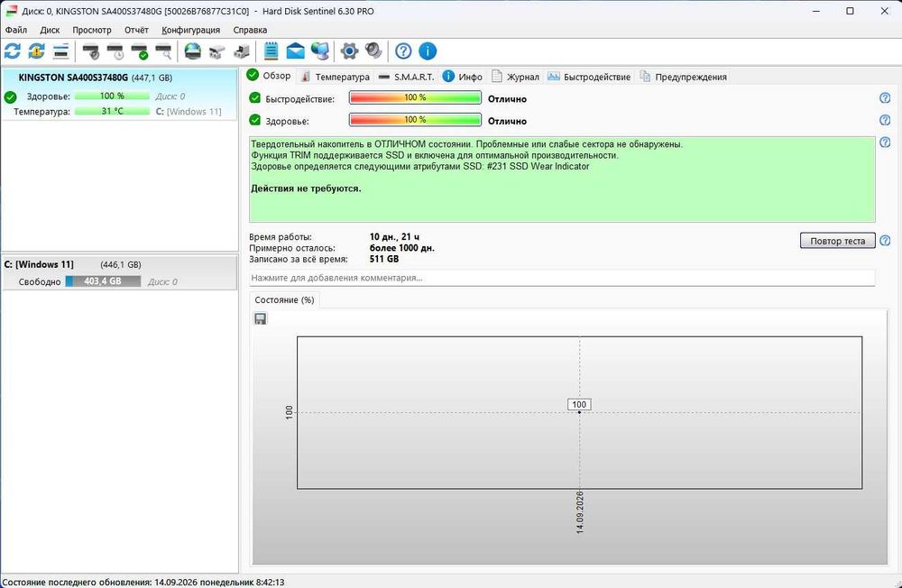Screen dimensions: 902x588
Task: Click the Здоровье 100 % gradient bar in overview
Action: pyautogui.click(x=415, y=120)
